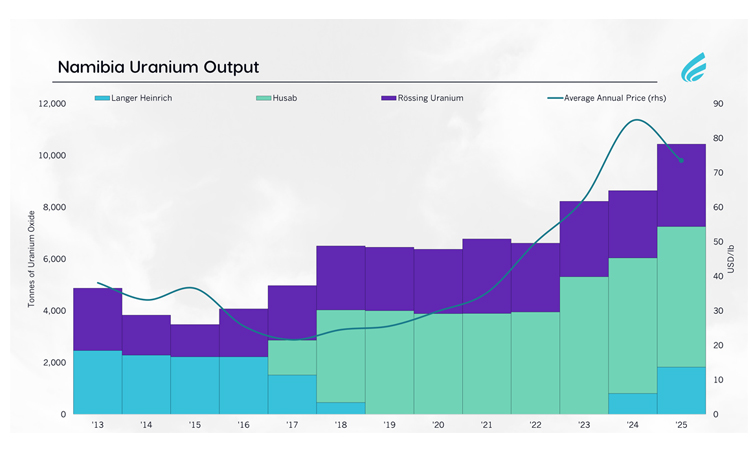Click the 2025 price line end-point marker
This screenshot has height=451, width=751.
point(681,160)
